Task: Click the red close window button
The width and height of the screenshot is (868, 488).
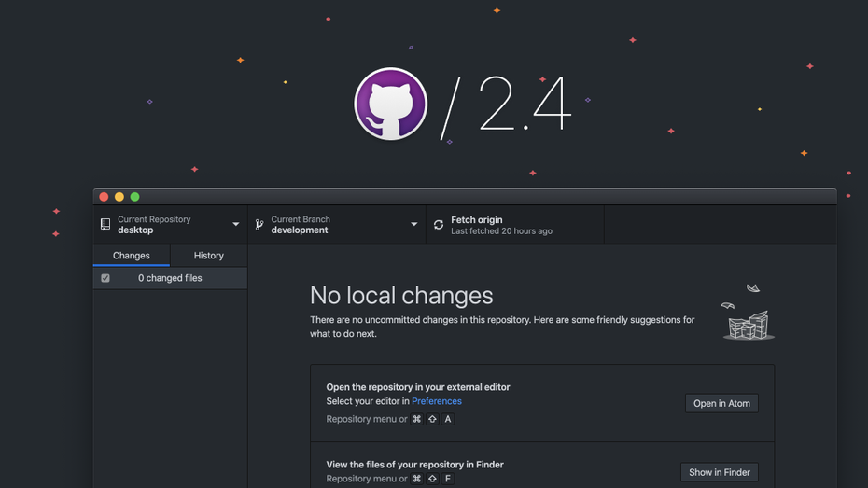Action: pos(104,197)
